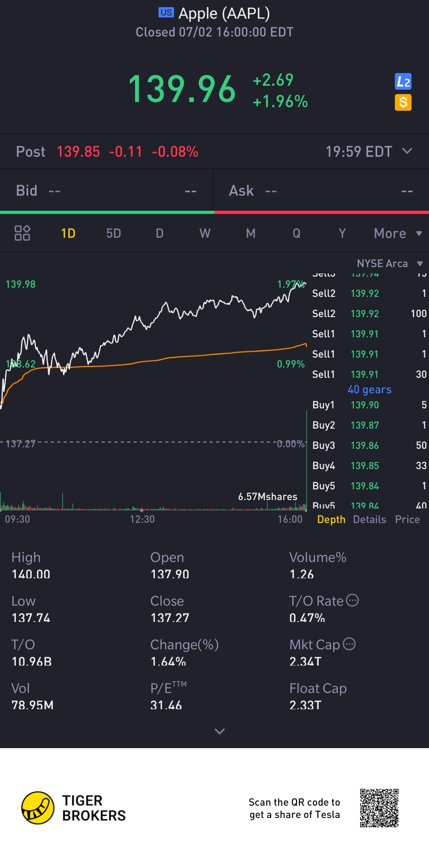Tap the info icon beside T/O Rate
Viewport: 429px width, 868px height.
(352, 600)
